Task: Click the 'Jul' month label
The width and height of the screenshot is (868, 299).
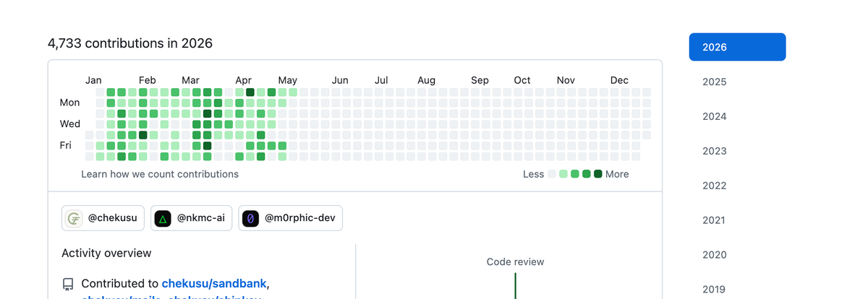Action: pos(381,80)
